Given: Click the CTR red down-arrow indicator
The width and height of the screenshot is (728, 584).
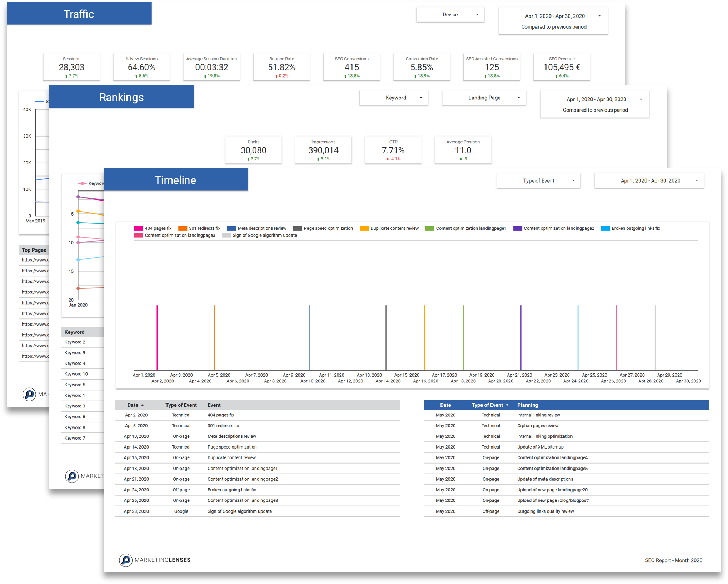Looking at the screenshot, I should (x=388, y=159).
